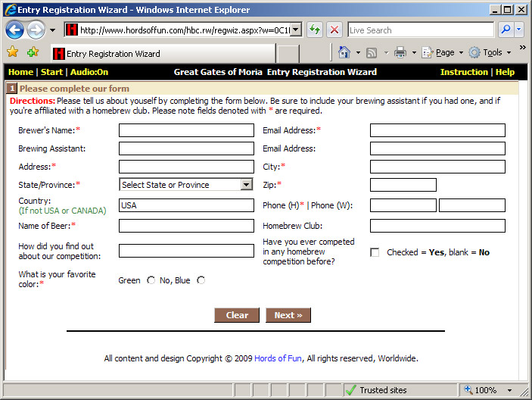
Task: Click the browser Back arrow button
Action: point(14,30)
